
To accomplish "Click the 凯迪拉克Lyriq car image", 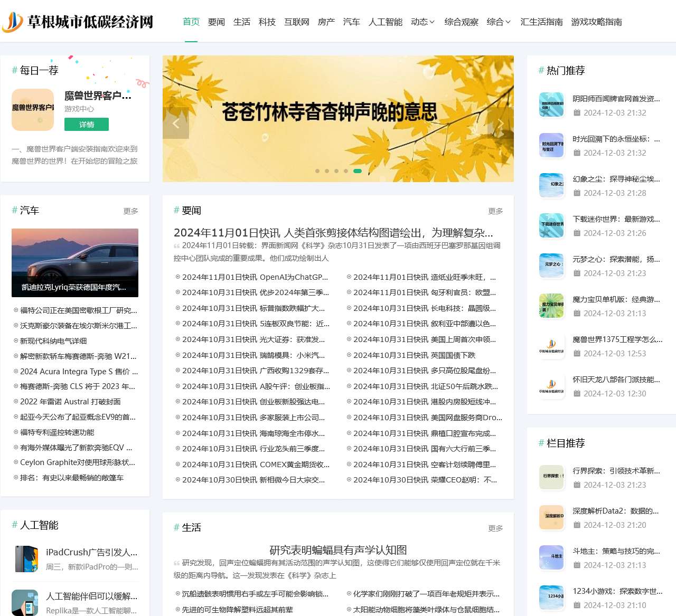I will [74, 262].
